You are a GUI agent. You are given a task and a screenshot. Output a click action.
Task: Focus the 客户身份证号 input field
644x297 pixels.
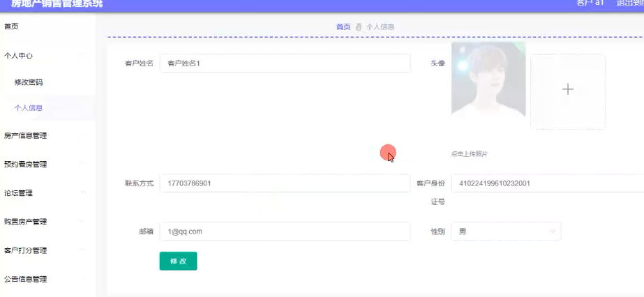click(x=548, y=183)
